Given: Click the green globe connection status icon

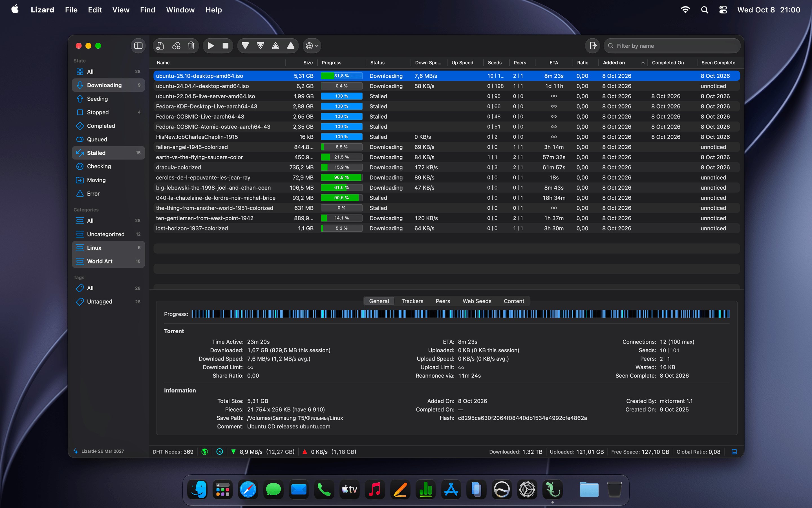Looking at the screenshot, I should 204,452.
